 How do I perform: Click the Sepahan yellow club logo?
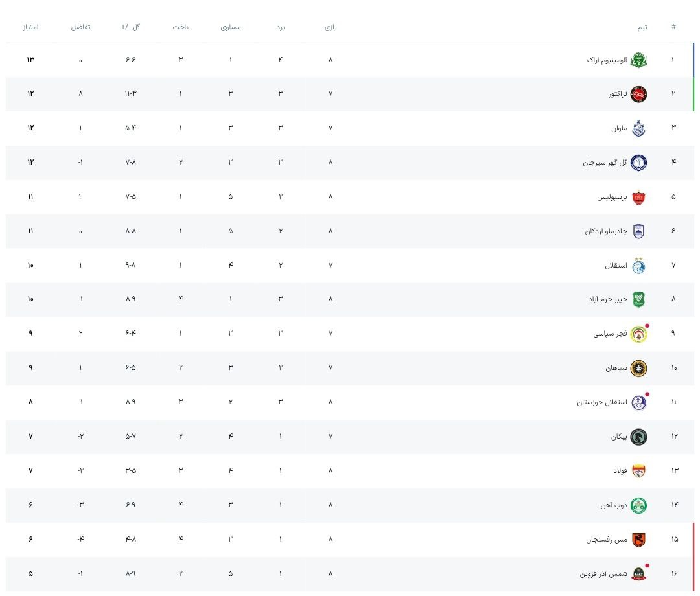click(x=639, y=368)
